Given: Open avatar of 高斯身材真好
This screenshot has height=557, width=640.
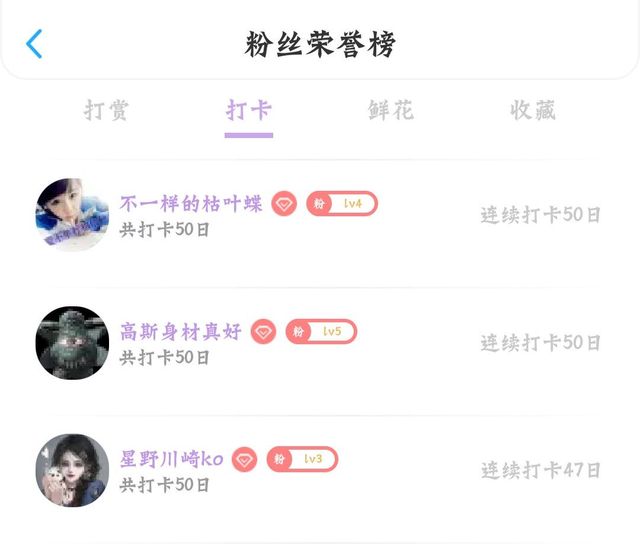Looking at the screenshot, I should (72, 343).
